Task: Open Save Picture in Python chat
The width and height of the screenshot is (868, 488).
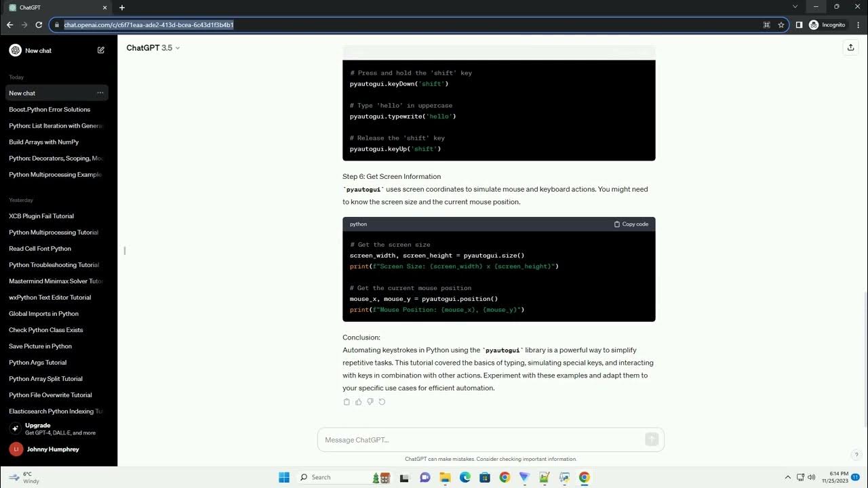Action: pyautogui.click(x=56, y=346)
